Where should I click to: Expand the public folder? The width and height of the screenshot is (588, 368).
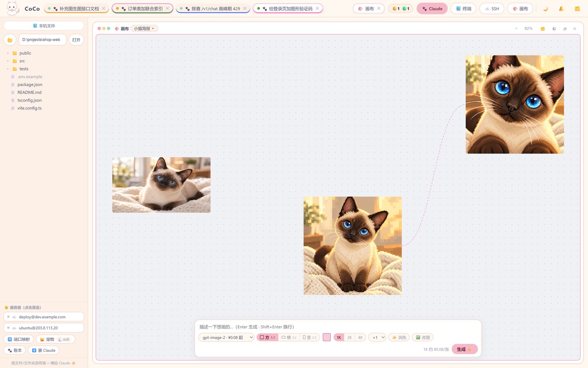click(x=8, y=53)
